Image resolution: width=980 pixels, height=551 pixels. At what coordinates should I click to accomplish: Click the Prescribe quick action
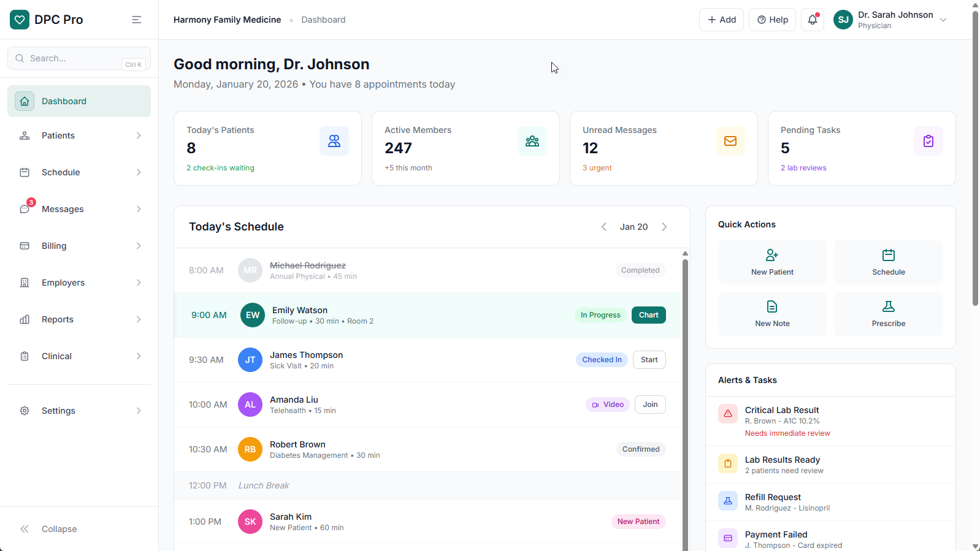pyautogui.click(x=889, y=314)
